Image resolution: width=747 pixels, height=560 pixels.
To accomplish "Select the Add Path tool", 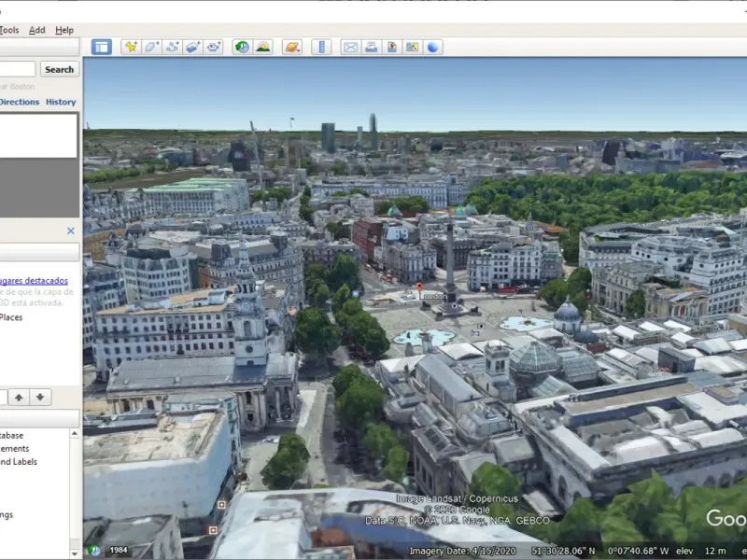I will (x=173, y=47).
